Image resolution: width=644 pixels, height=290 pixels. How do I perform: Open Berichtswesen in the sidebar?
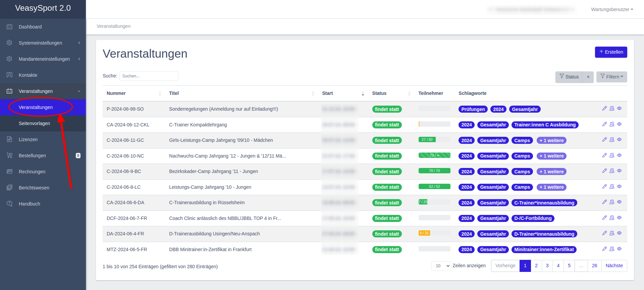[x=34, y=188]
